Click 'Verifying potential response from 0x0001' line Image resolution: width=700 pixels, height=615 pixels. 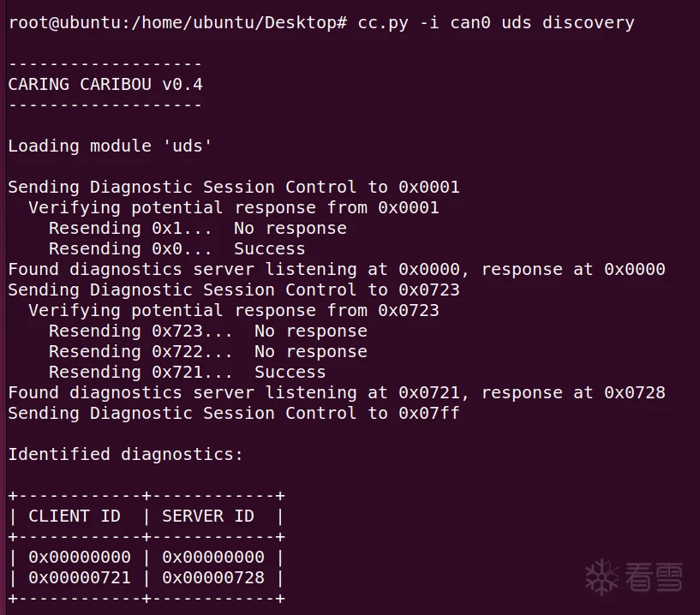pos(233,207)
